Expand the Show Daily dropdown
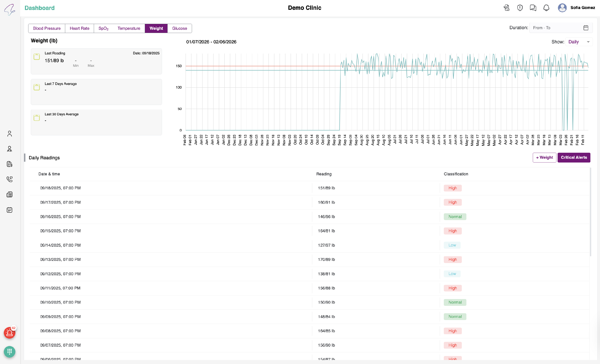The height and width of the screenshot is (364, 600). [579, 42]
